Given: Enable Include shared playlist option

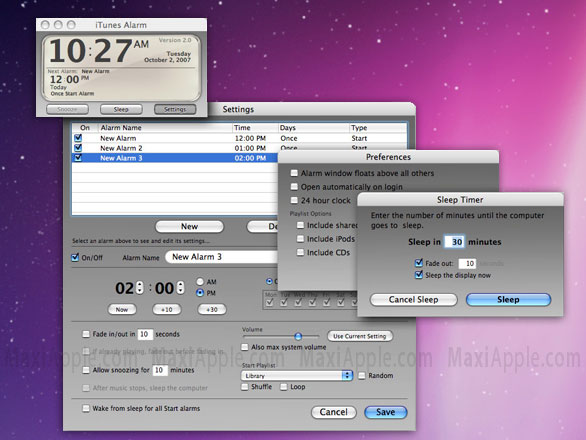Looking at the screenshot, I should pos(300,225).
